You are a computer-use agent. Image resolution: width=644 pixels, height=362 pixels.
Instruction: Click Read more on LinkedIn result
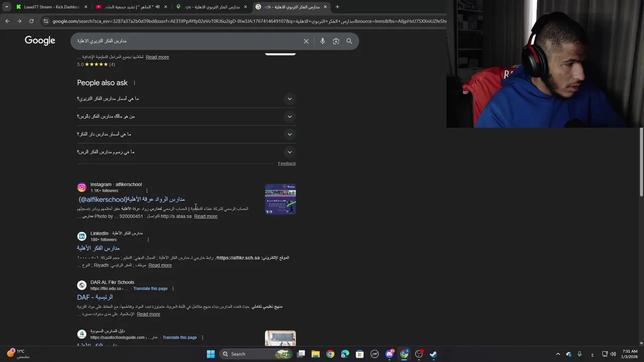[x=160, y=265]
